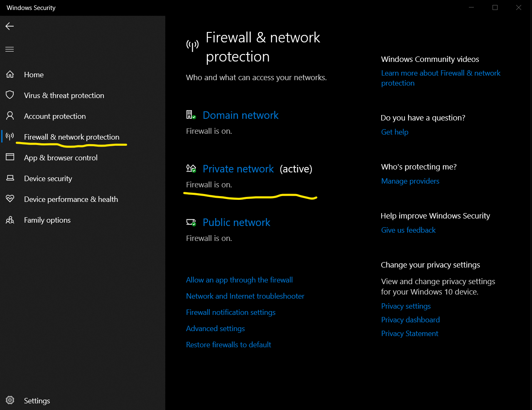Launch the Network and Internet troubleshooter

coord(245,296)
